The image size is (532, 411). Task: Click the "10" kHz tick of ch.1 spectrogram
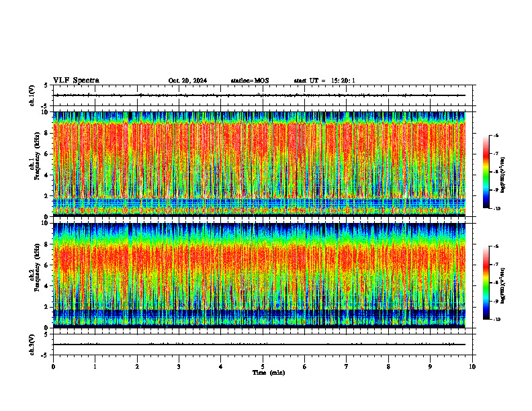coord(46,112)
